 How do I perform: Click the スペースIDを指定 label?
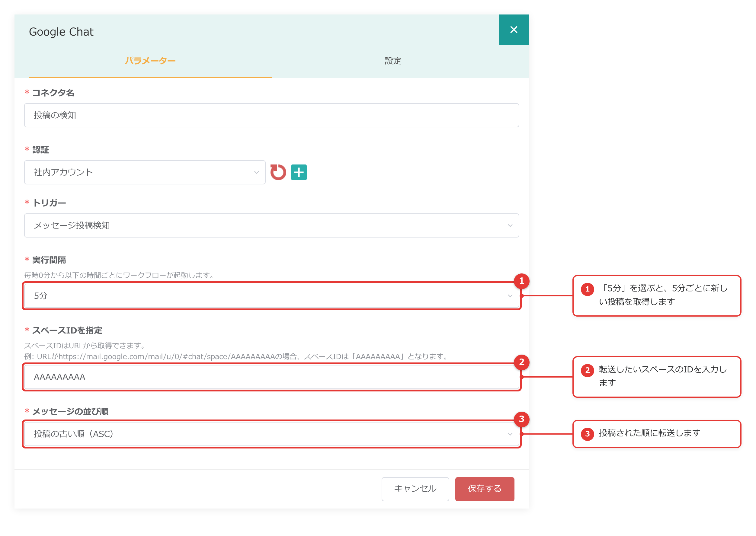(67, 330)
